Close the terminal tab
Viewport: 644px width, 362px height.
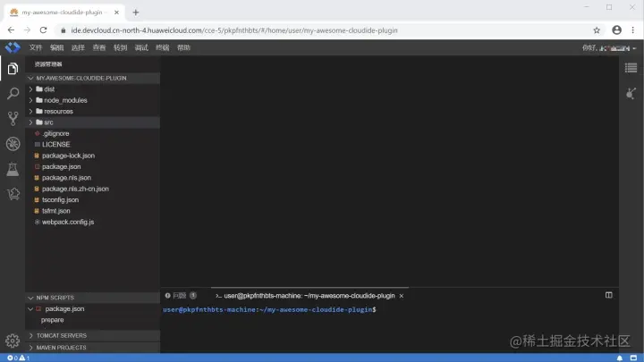(x=402, y=296)
